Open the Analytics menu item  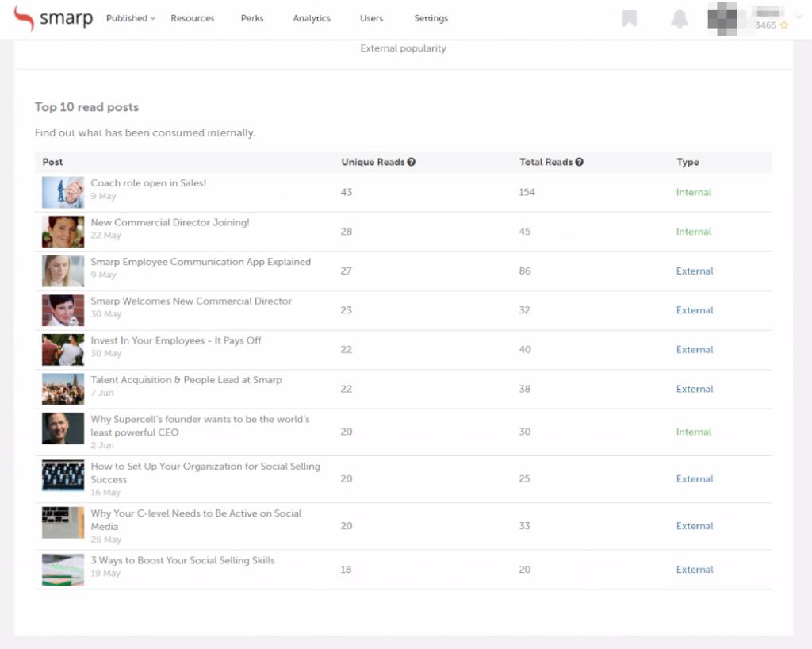coord(312,18)
